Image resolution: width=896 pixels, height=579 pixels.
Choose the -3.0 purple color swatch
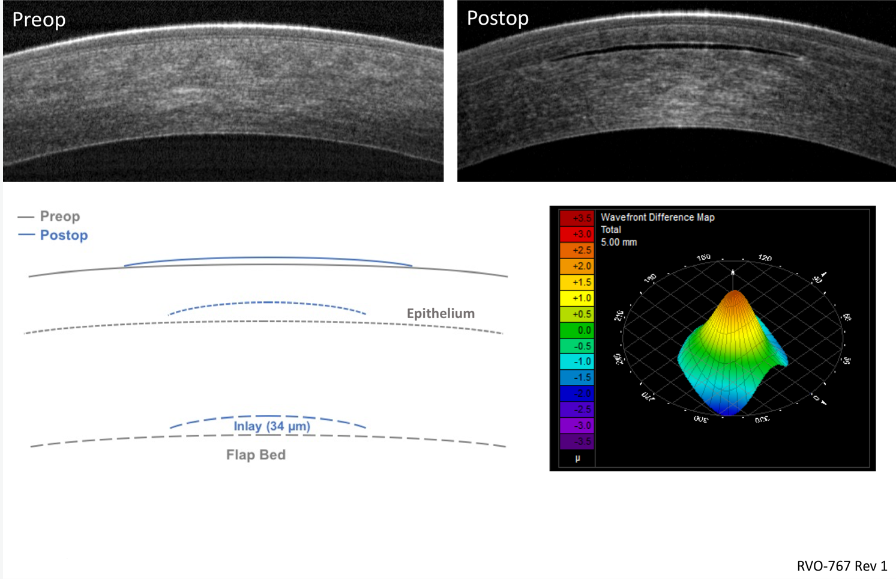pos(577,425)
